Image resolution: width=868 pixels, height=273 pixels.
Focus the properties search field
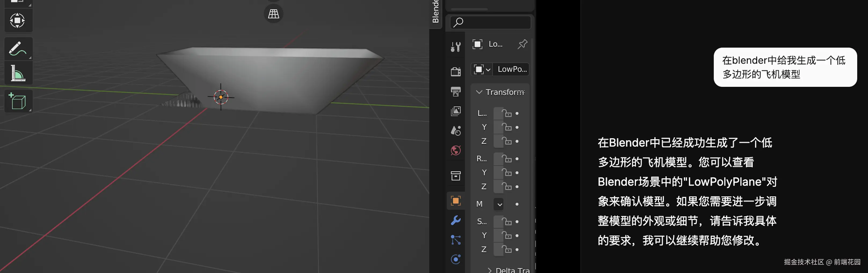[x=490, y=23]
